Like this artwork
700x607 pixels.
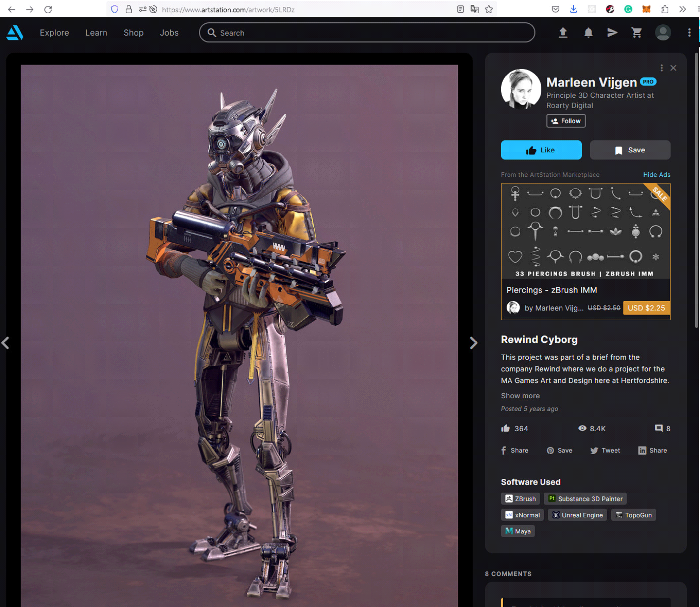(541, 150)
